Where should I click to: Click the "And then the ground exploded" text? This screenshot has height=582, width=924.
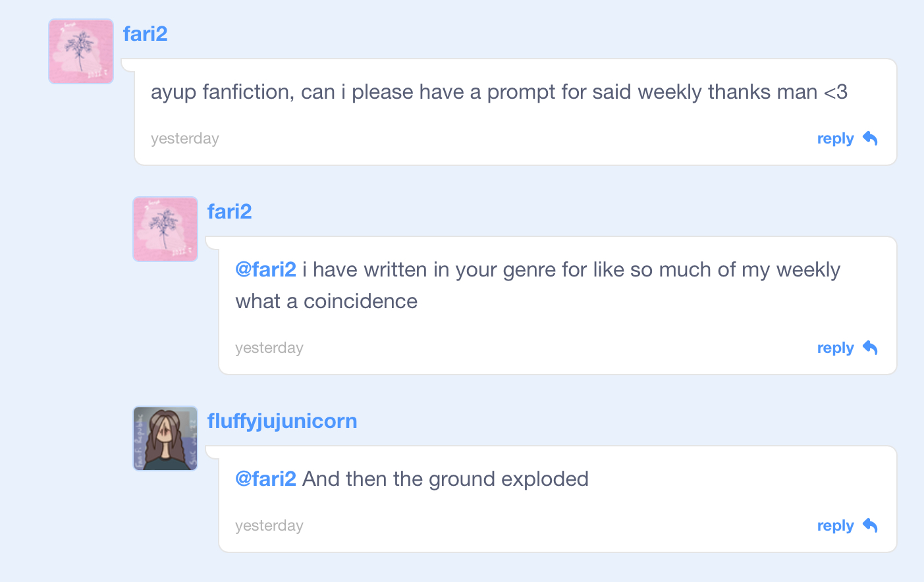click(x=445, y=479)
